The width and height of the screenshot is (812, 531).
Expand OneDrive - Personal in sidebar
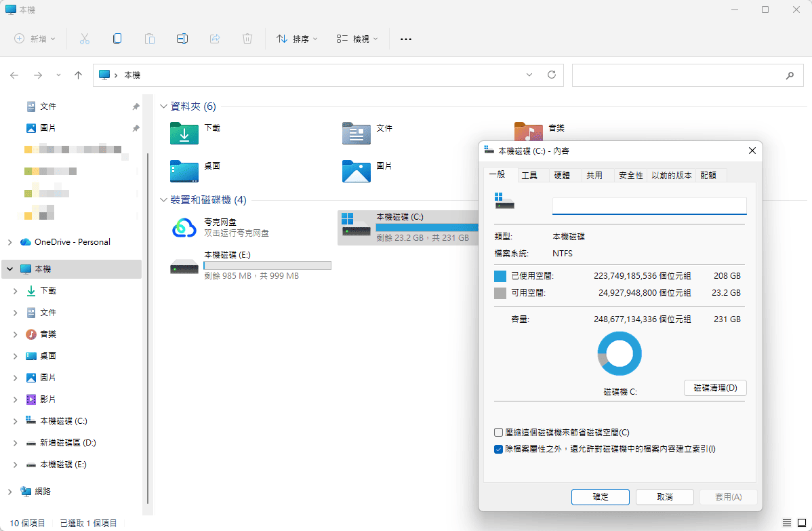tap(10, 242)
